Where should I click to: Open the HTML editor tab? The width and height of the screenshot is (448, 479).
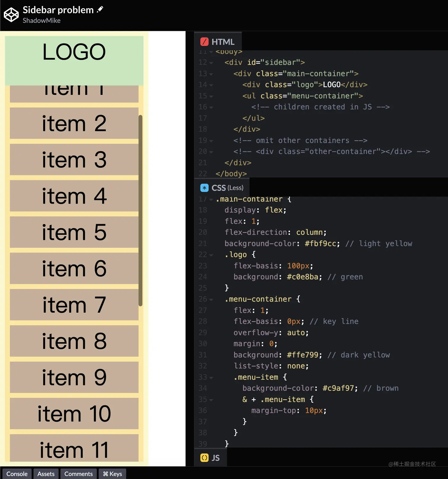click(218, 42)
